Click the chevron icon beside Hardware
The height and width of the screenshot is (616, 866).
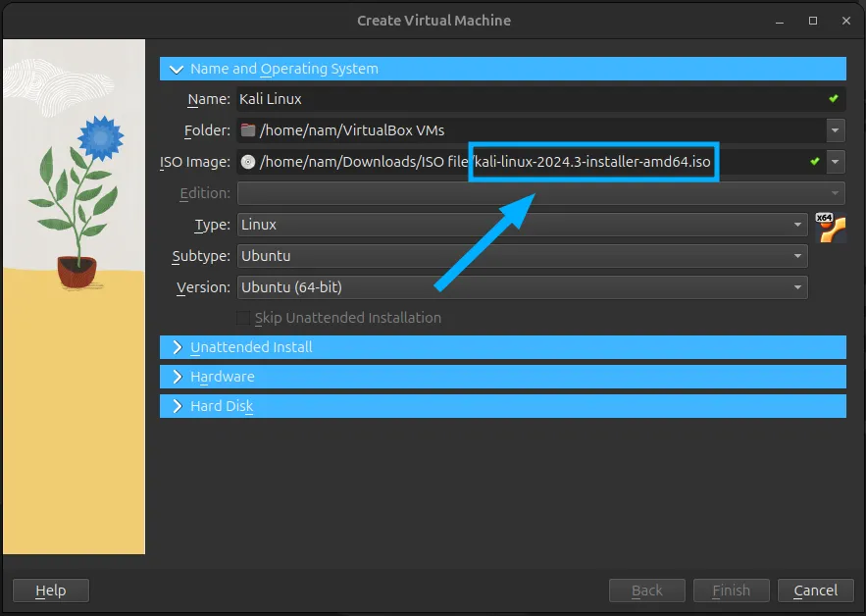tap(177, 377)
